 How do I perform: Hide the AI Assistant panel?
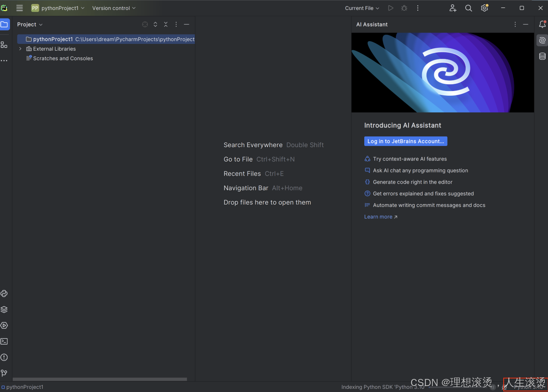coord(526,25)
